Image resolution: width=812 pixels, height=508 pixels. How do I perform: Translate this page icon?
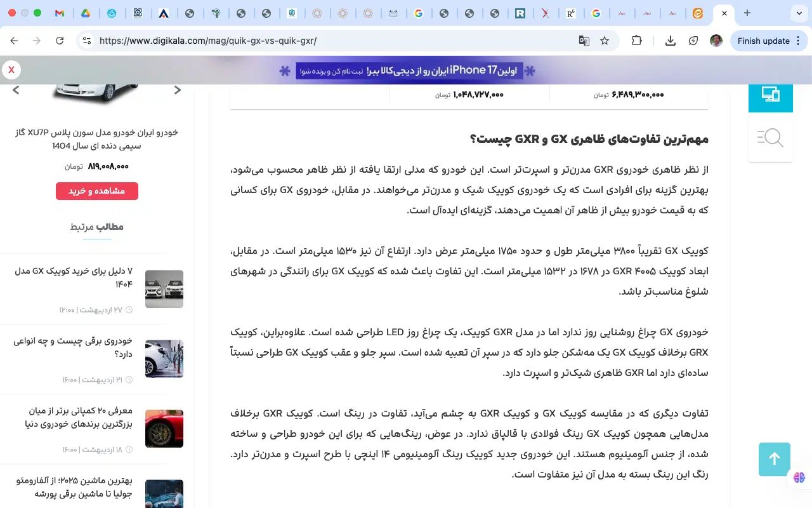point(584,41)
